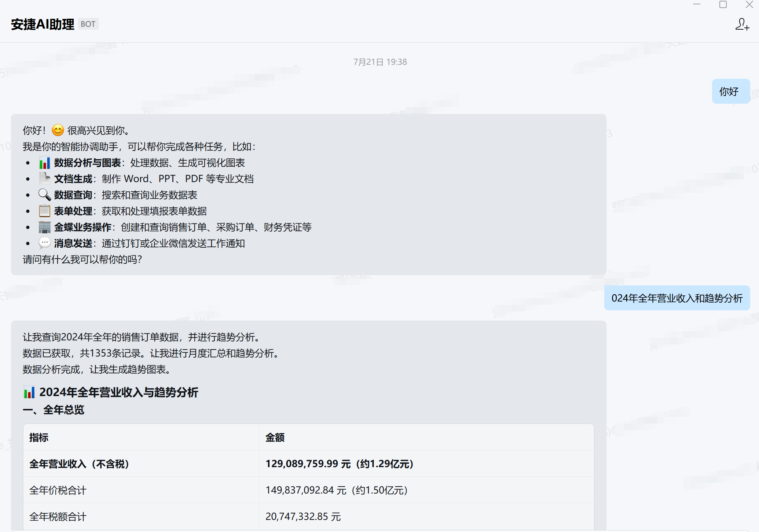The image size is (759, 532).
Task: Click the clipboard icon beside 表单处理
Action: [44, 211]
